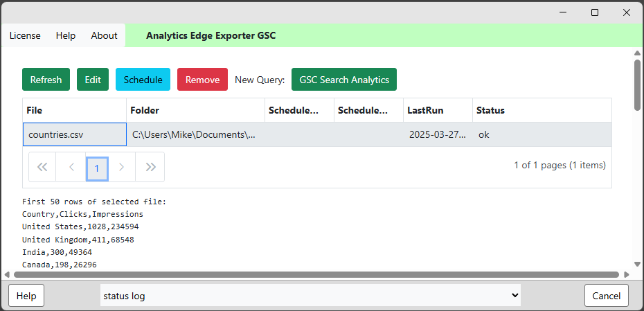
Task: Minimize the window
Action: [x=564, y=12]
